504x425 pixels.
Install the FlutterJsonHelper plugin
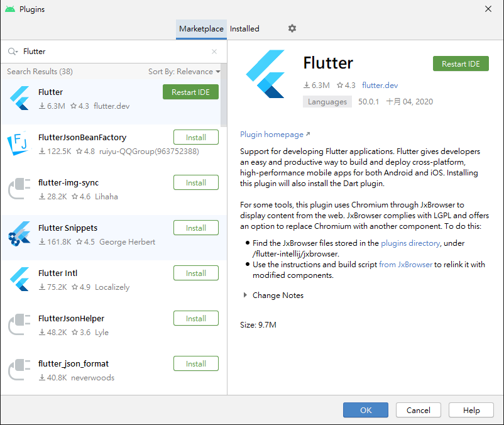pos(196,319)
